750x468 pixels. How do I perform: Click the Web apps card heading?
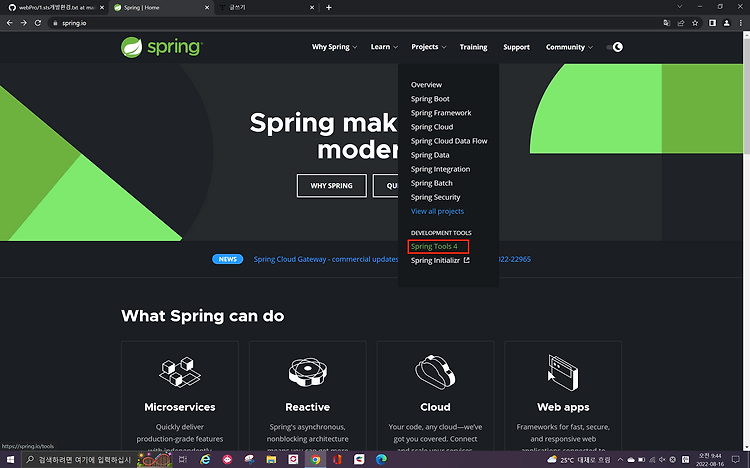[x=563, y=407]
